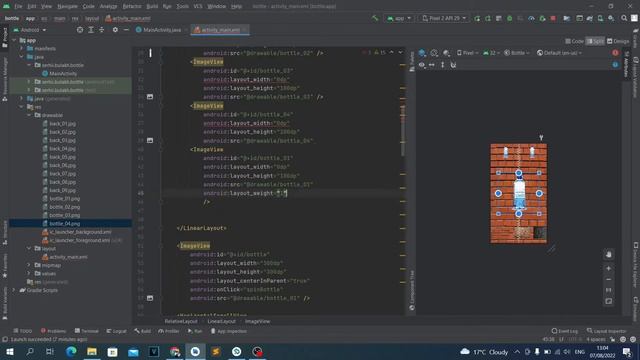Screen dimensions: 640x360
Task: Click the red Stop button in toolbar
Action: 553,18
